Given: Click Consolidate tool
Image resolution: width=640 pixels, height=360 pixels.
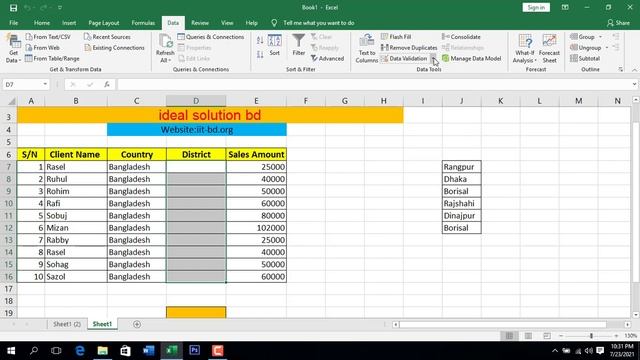Looking at the screenshot, I should point(462,37).
